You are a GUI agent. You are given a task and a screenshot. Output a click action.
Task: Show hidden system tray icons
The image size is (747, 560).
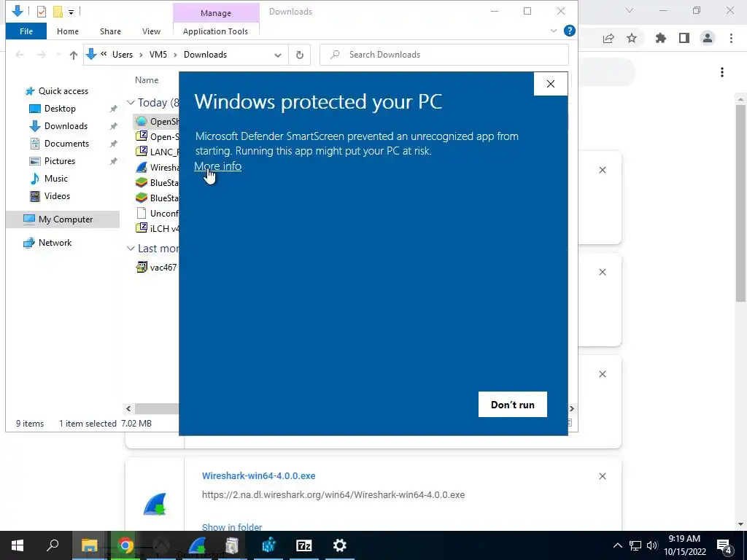[x=617, y=545]
